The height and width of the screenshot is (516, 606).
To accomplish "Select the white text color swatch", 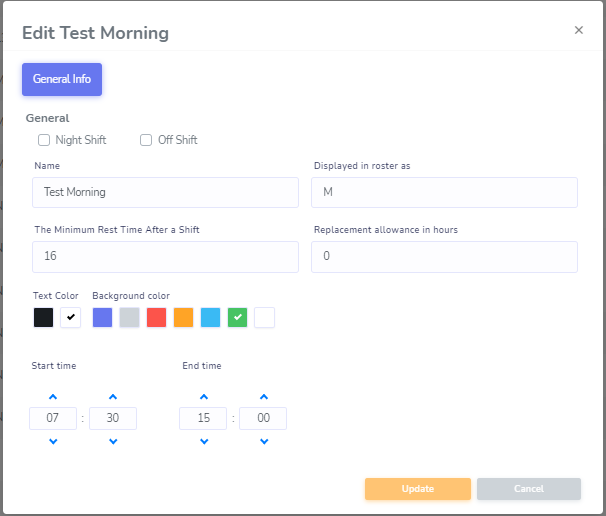I will (70, 318).
